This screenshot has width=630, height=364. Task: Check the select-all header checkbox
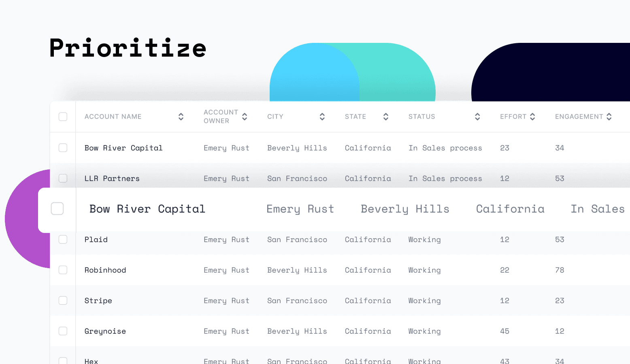point(63,116)
